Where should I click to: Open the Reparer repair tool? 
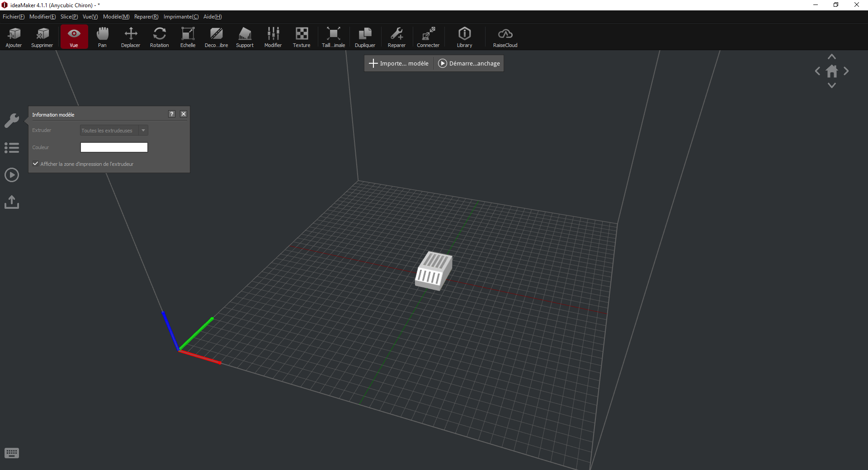click(x=396, y=37)
